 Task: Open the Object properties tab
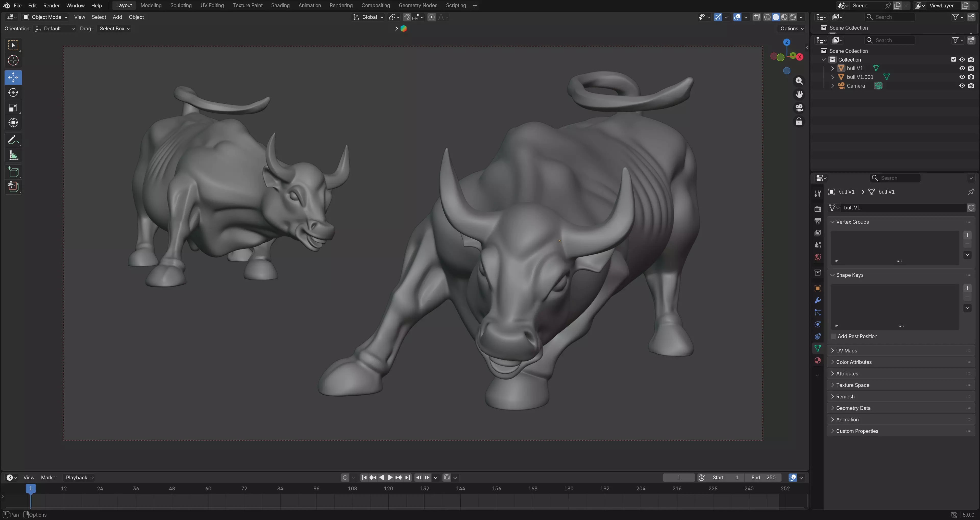(817, 289)
